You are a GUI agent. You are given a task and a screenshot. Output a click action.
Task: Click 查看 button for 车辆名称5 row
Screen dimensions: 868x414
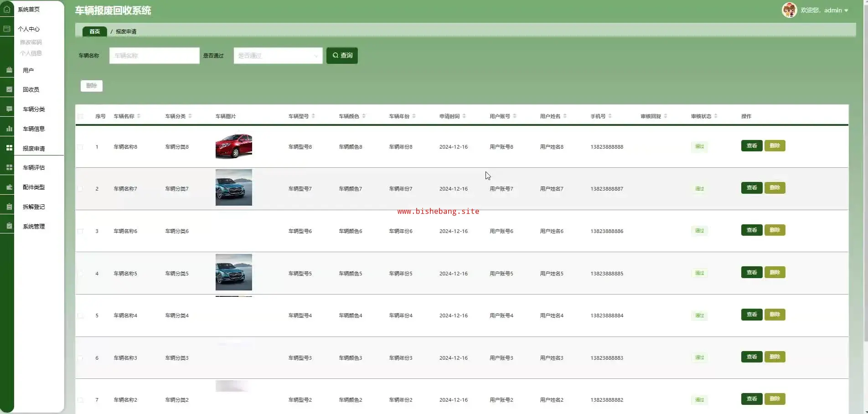tap(751, 273)
